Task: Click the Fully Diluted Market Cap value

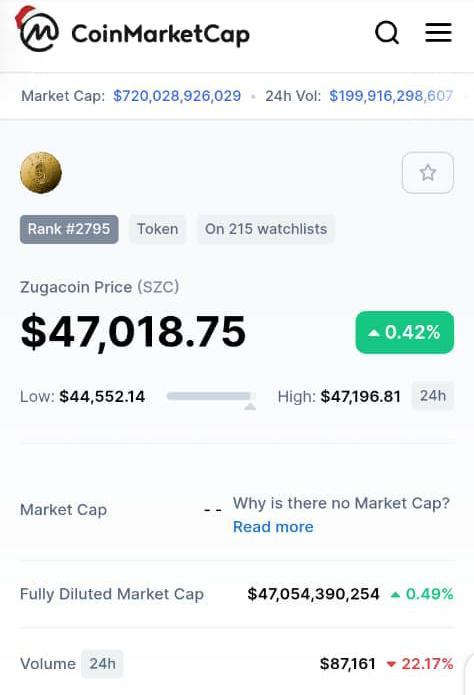Action: coord(313,594)
